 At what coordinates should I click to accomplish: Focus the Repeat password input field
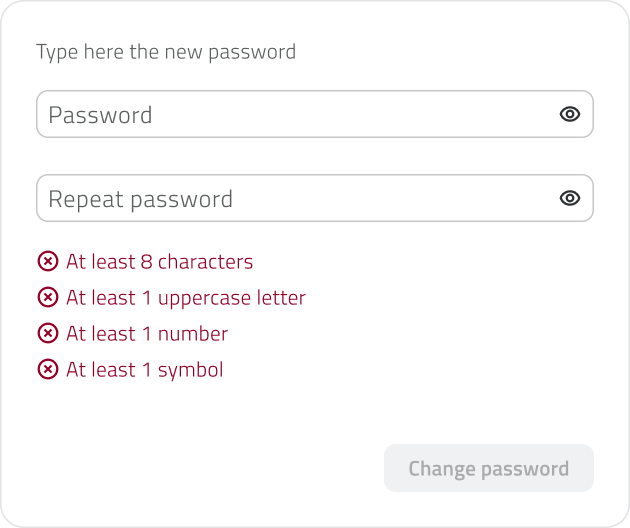pos(300,198)
